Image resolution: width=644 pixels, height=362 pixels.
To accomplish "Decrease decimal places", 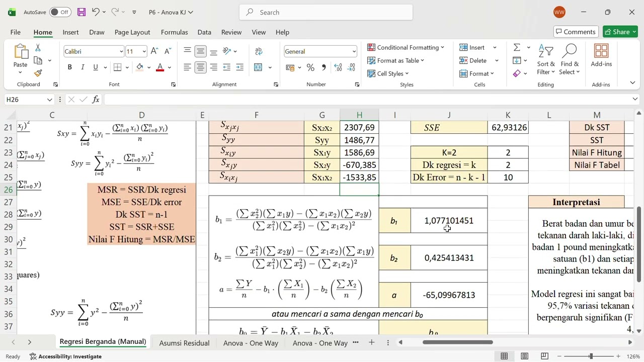I will [x=351, y=67].
